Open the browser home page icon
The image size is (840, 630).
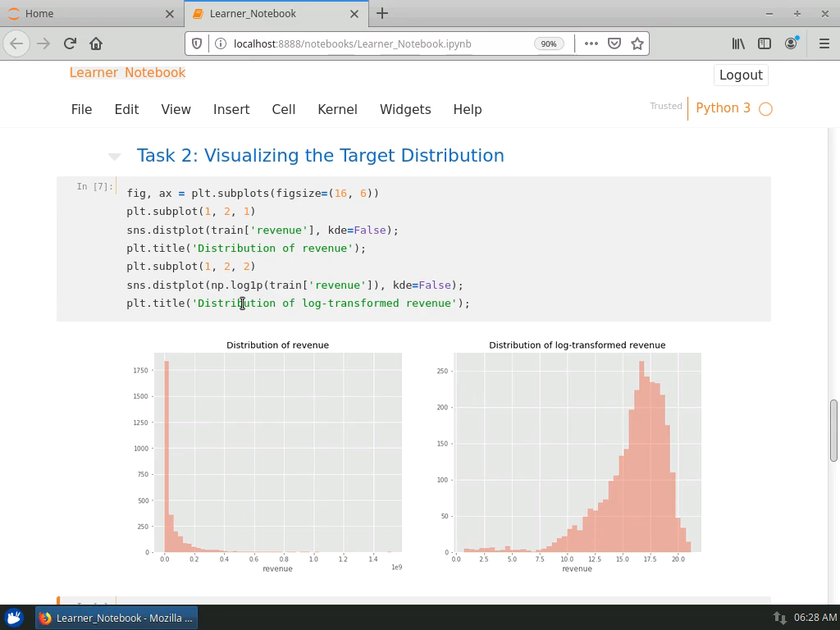[96, 43]
